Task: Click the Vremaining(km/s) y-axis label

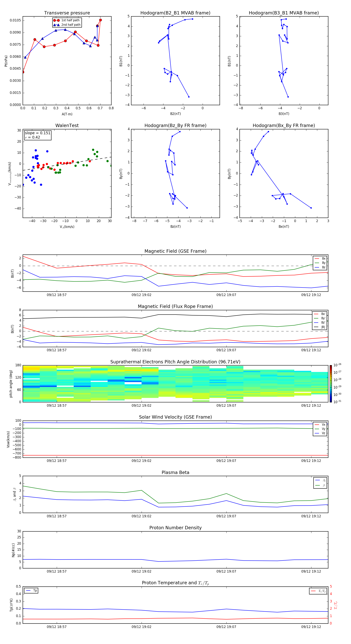Action: pos(10,173)
